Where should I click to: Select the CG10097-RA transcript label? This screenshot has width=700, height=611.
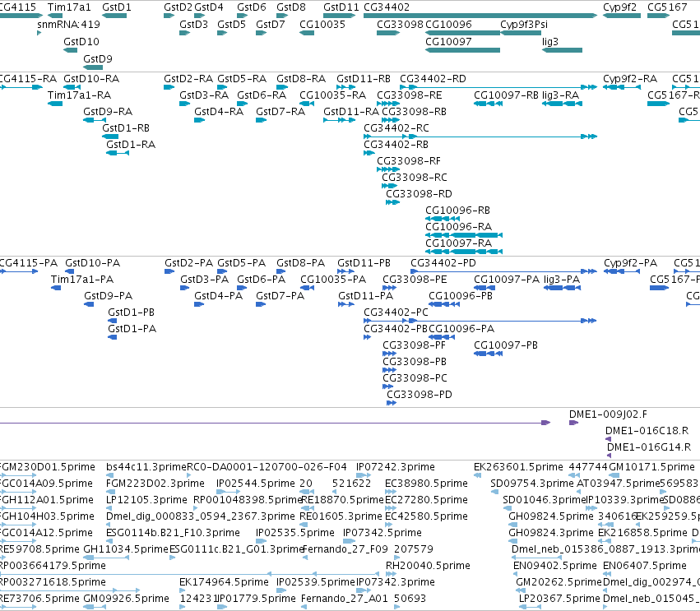pos(458,243)
